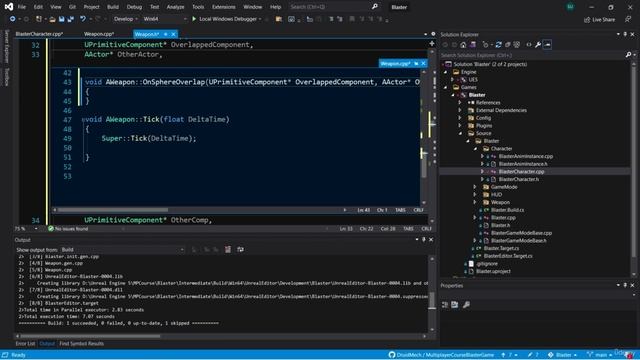This screenshot has height=360, width=640.
Task: Click Clear All icon in Output panel
Action: [x=228, y=249]
